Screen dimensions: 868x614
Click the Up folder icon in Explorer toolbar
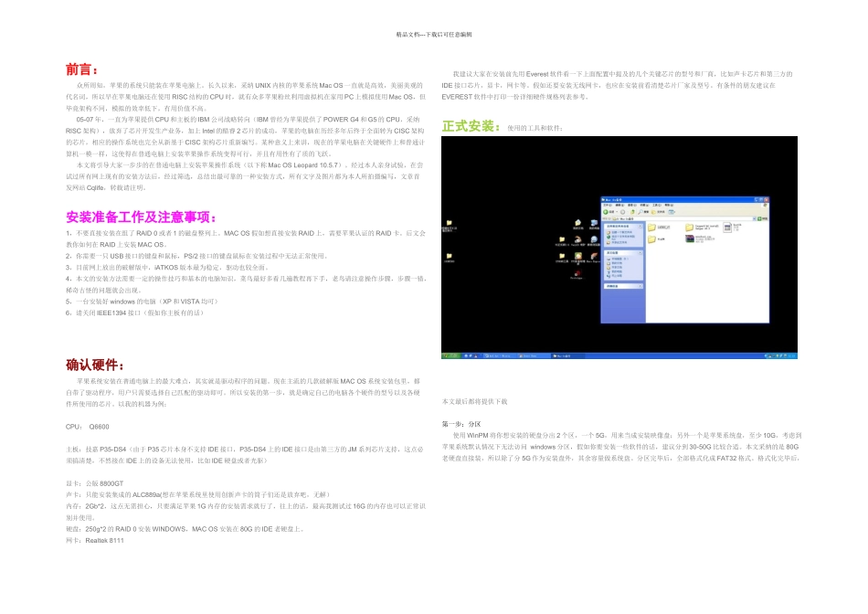click(633, 212)
